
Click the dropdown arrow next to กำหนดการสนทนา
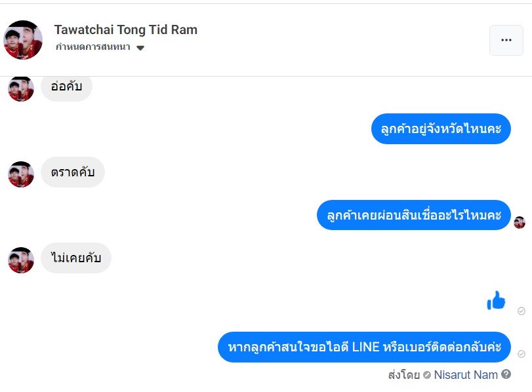pyautogui.click(x=140, y=48)
